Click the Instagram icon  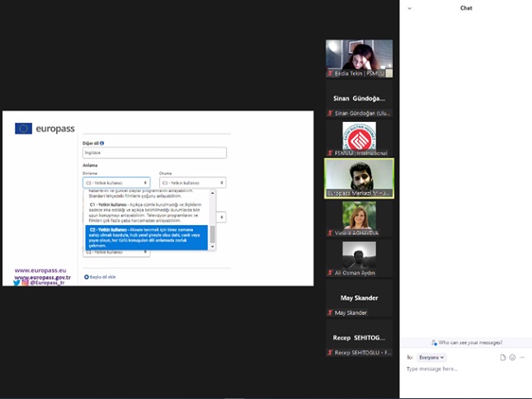pyautogui.click(x=25, y=283)
